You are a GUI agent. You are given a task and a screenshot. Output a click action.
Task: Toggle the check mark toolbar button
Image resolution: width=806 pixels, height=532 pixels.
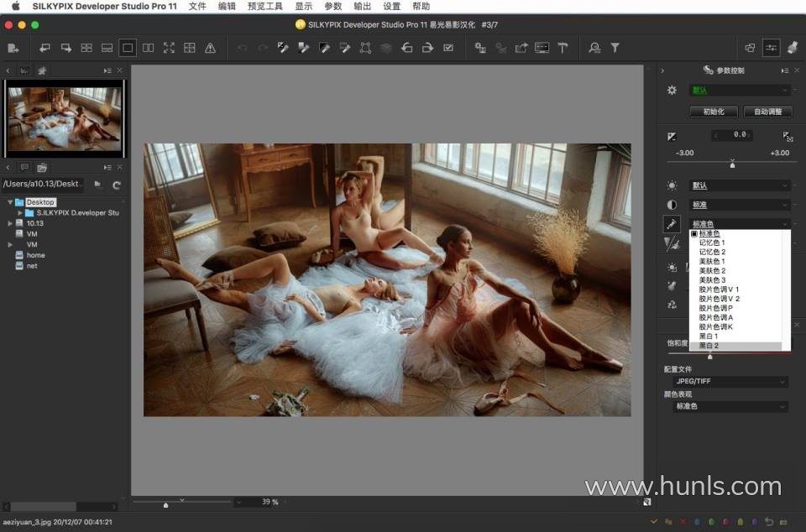(x=448, y=48)
